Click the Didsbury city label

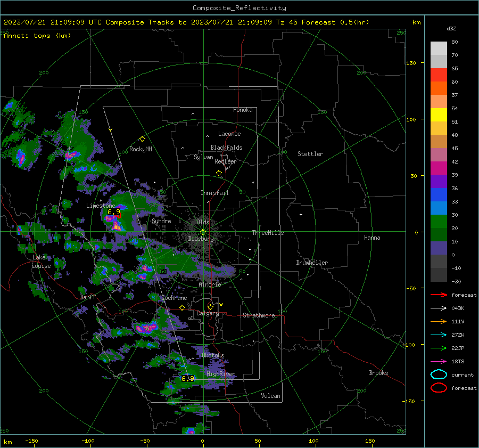[201, 239]
